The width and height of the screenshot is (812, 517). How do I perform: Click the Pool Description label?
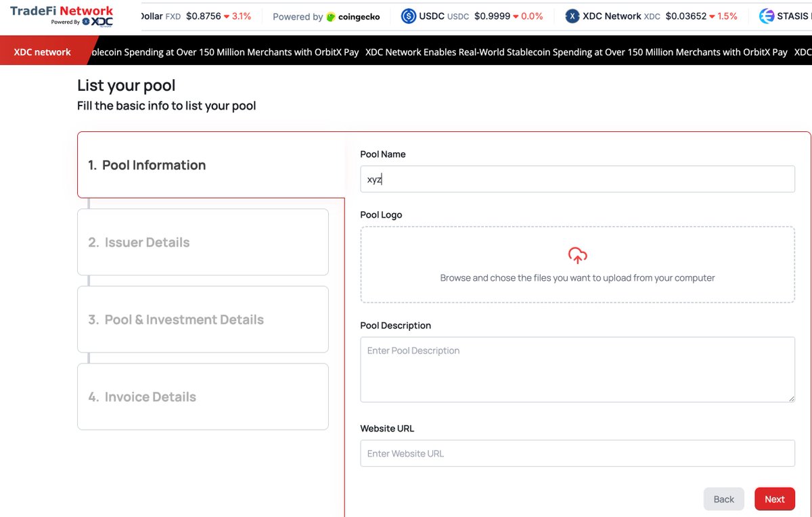395,325
